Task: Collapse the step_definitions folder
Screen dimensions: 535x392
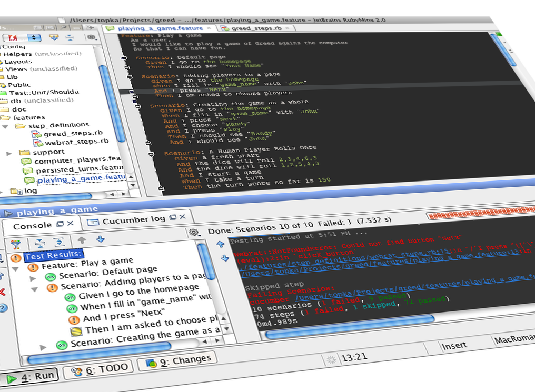Action: click(5, 126)
